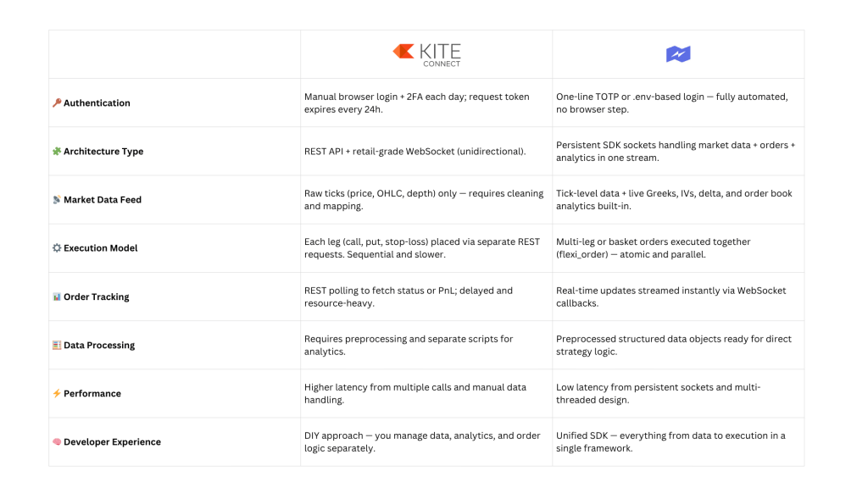Click the "One-line TOTP or .env-based login" cell
The height and width of the screenshot is (488, 868).
pos(671,103)
